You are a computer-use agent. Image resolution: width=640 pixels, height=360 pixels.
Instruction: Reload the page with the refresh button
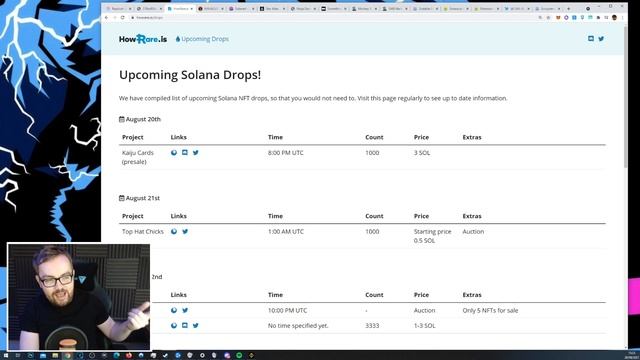tap(122, 18)
